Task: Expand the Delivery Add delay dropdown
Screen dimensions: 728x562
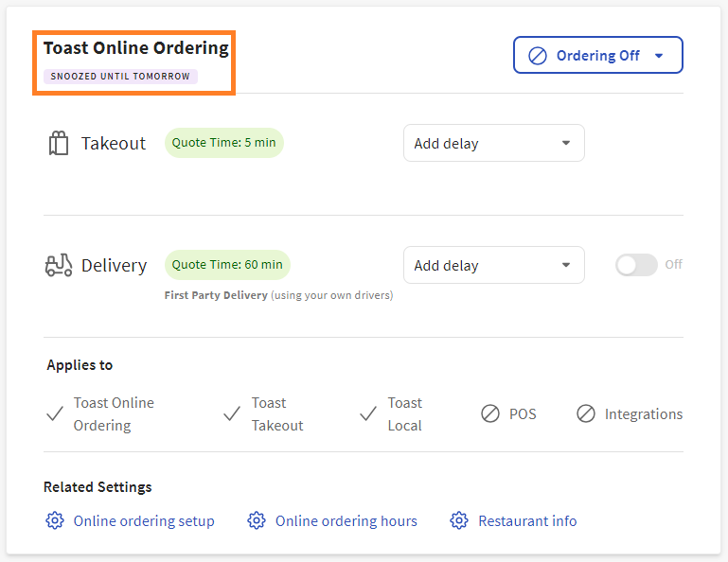Action: click(x=493, y=266)
